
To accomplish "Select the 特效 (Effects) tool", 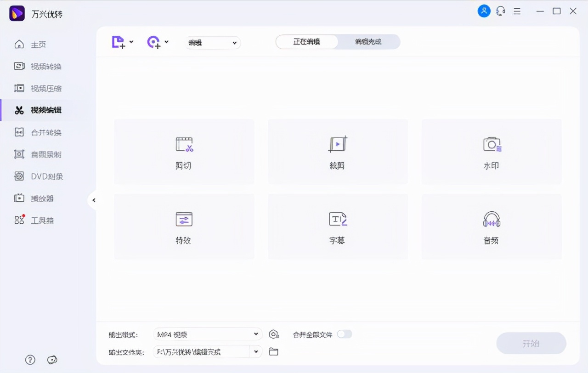I will [x=184, y=226].
